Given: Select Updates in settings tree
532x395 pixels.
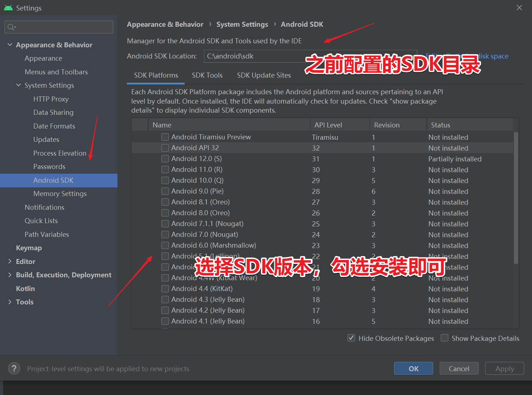Looking at the screenshot, I should (46, 139).
